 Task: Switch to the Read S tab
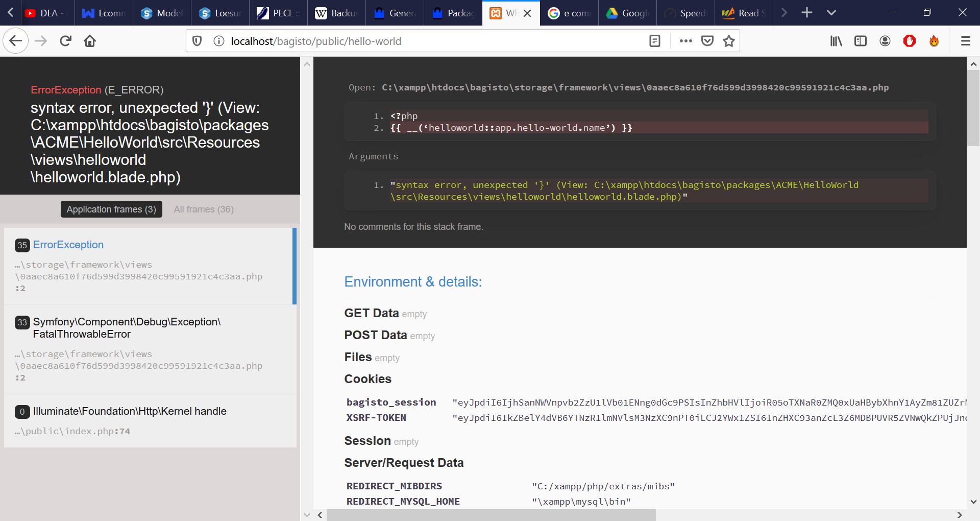pyautogui.click(x=744, y=13)
